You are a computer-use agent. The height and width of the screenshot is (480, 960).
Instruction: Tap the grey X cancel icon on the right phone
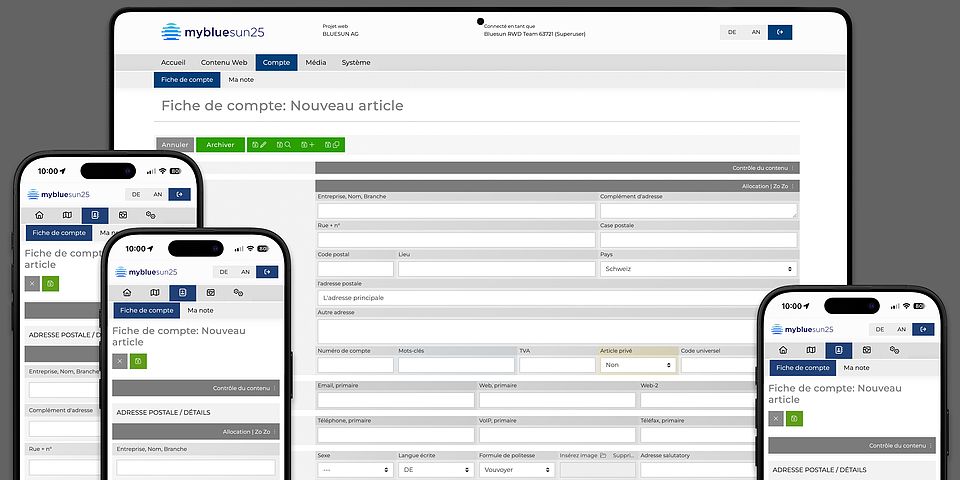point(776,419)
